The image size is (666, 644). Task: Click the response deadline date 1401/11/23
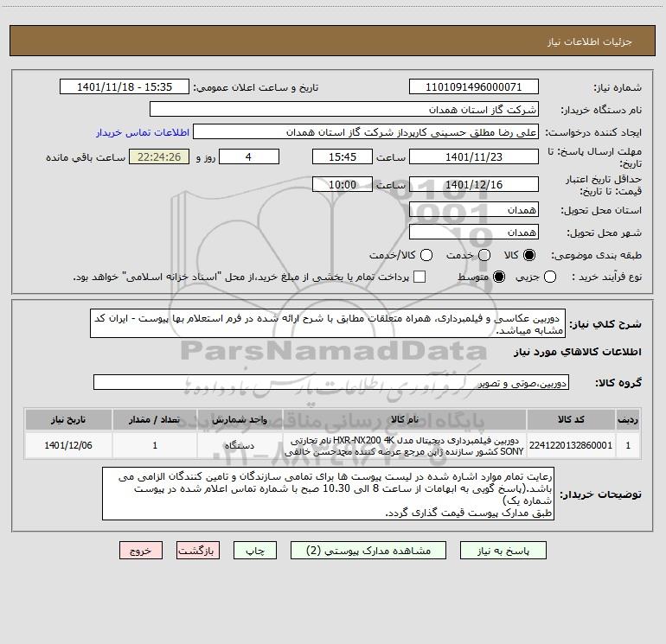click(474, 157)
